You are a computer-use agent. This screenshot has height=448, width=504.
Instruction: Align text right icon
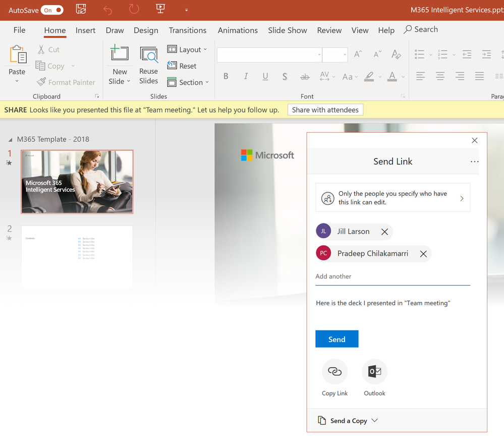(x=460, y=76)
